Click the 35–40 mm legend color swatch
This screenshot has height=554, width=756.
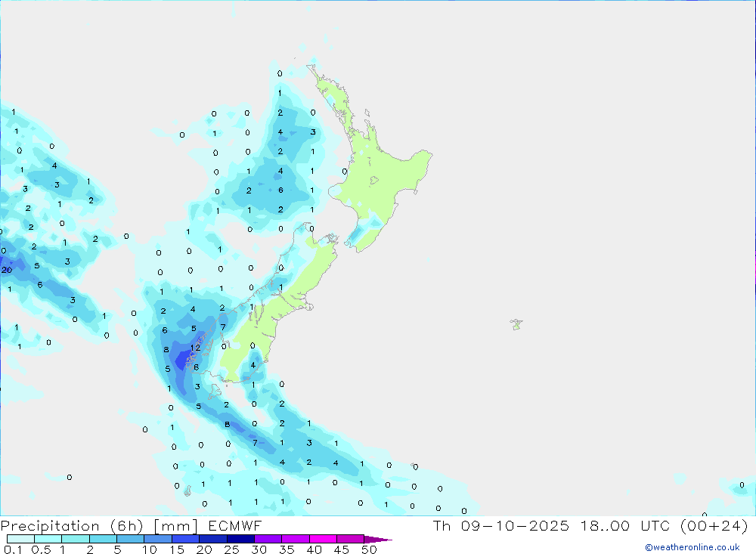click(x=295, y=539)
